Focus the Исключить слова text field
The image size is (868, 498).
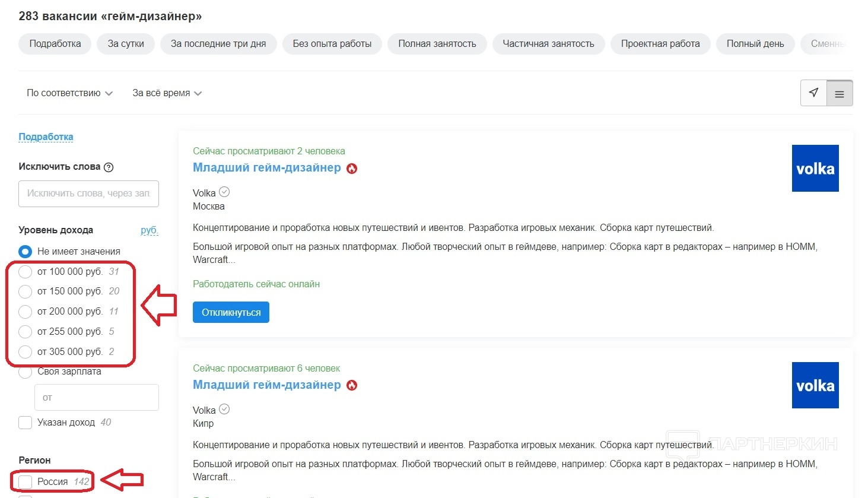(88, 194)
